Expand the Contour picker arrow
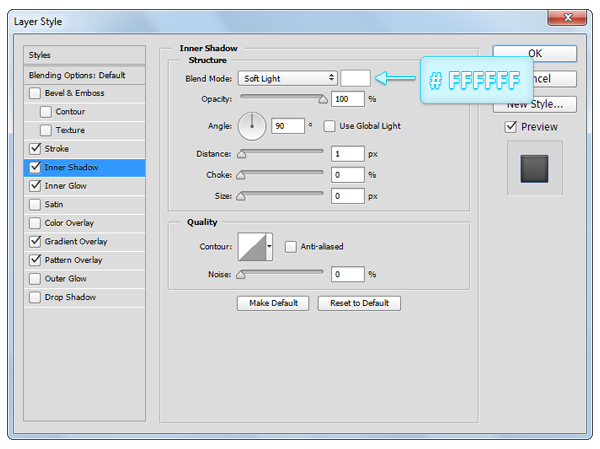 tap(269, 246)
